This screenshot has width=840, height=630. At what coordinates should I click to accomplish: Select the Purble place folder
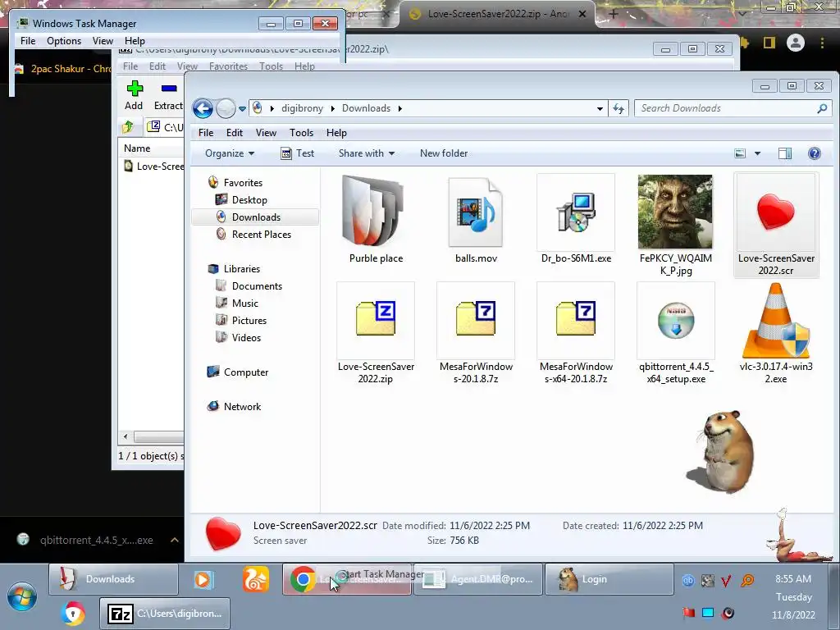(x=376, y=218)
